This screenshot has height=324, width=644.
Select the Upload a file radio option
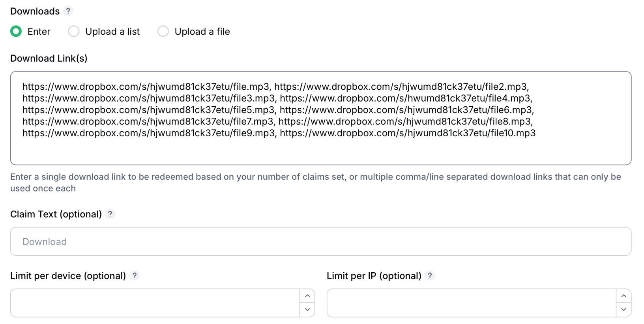pos(163,31)
